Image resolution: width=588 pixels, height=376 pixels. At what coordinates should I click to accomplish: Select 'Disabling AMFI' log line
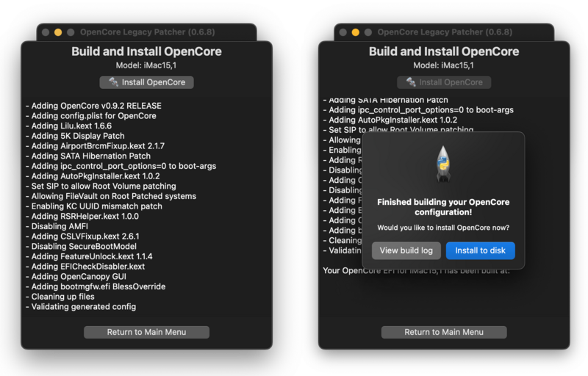point(57,227)
